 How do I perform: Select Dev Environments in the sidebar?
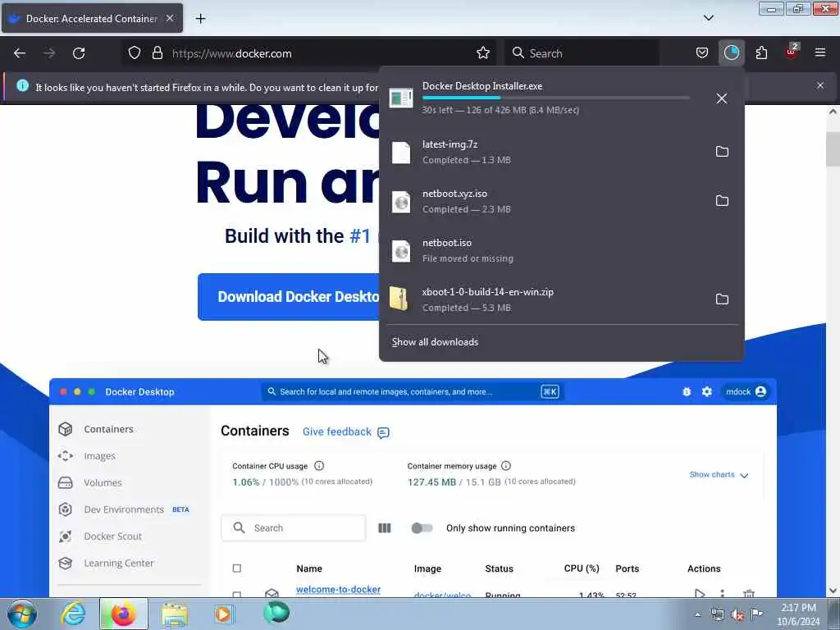(124, 509)
